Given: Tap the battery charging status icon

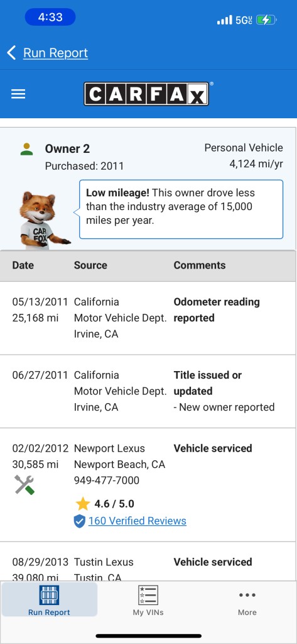Looking at the screenshot, I should (x=266, y=19).
